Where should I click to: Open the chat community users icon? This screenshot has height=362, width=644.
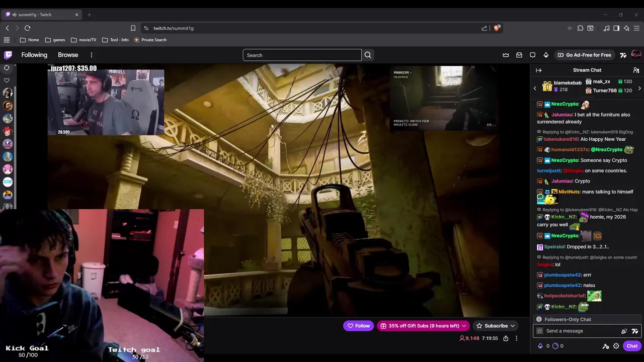click(636, 70)
